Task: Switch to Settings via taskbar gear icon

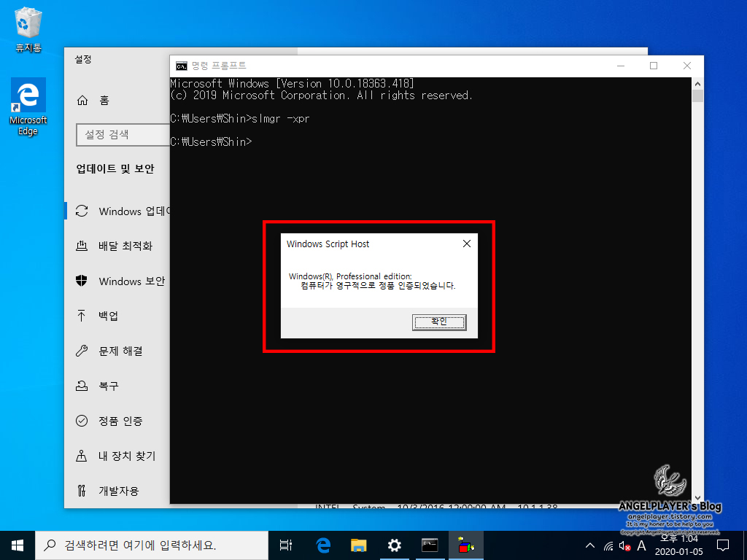Action: click(394, 545)
